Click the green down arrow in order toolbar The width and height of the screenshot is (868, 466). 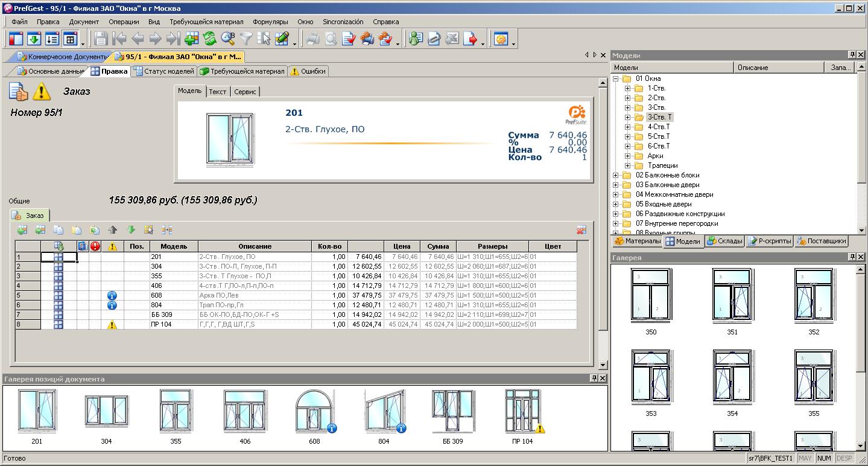pos(131,230)
